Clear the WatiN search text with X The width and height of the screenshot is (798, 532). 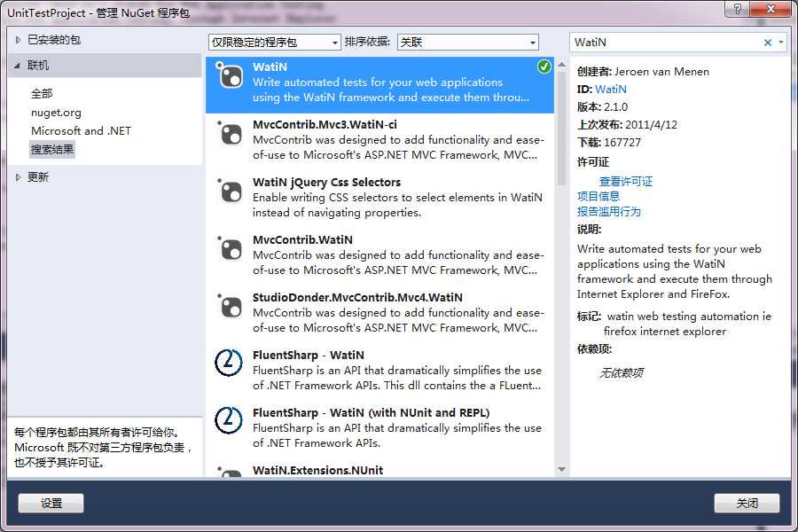point(768,43)
